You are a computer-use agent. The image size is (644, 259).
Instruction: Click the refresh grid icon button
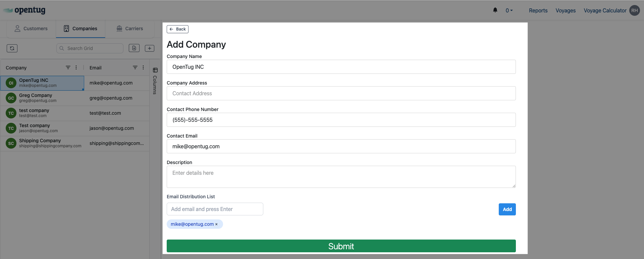click(x=12, y=48)
